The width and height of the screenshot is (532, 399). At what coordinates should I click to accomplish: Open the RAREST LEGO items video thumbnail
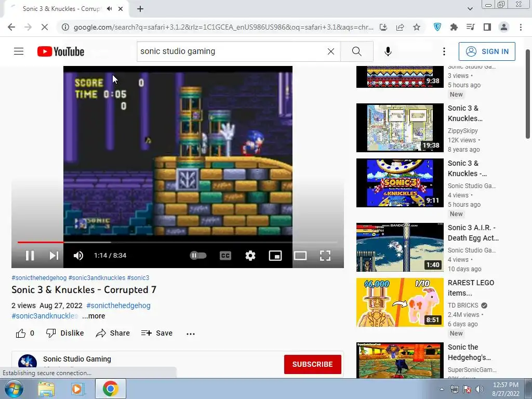[x=400, y=302]
